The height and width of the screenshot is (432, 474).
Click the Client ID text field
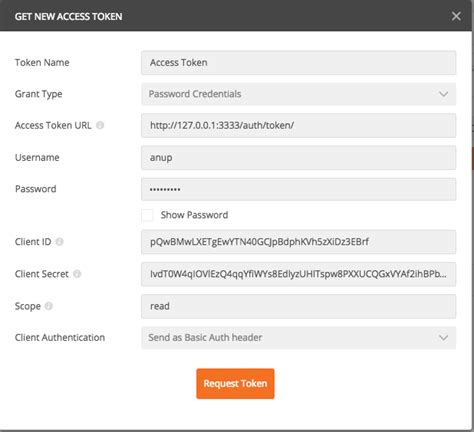[298, 242]
